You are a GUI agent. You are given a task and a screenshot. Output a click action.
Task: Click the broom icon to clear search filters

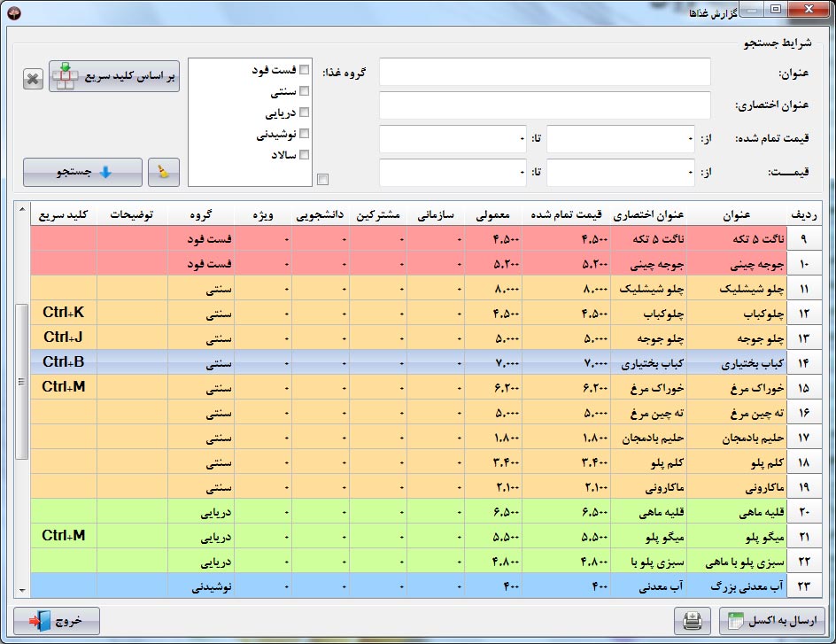[164, 173]
